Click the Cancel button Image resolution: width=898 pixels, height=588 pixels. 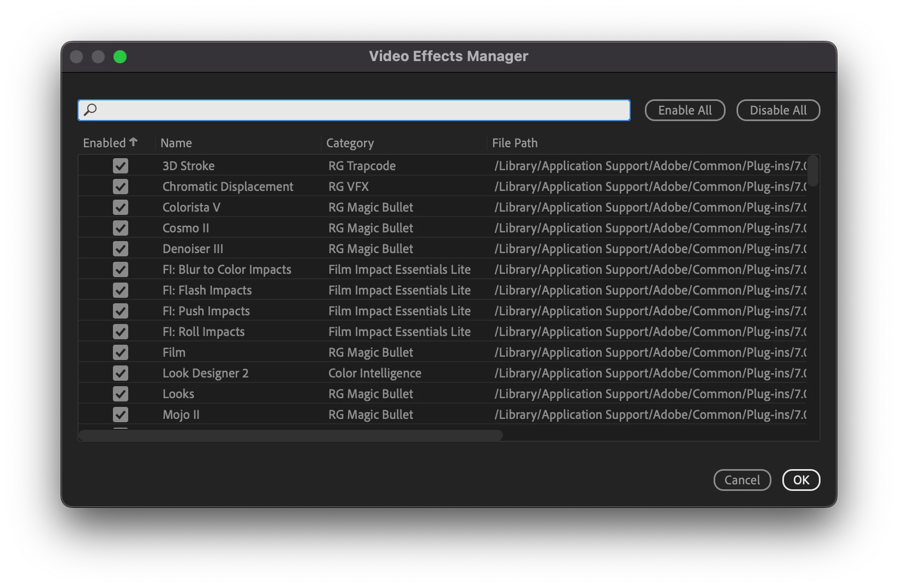(742, 480)
